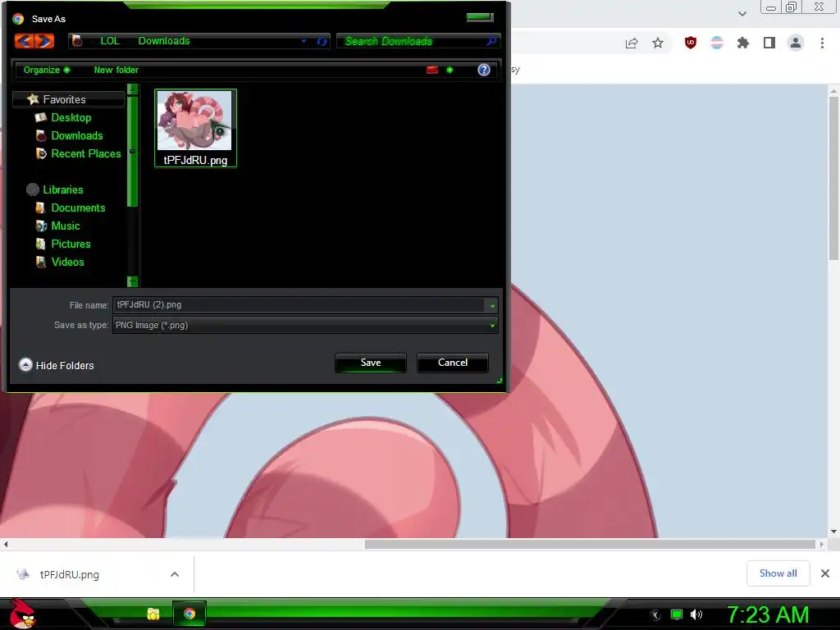Click the 7:23 AM taskbar clock
This screenshot has width=840, height=630.
(x=768, y=614)
